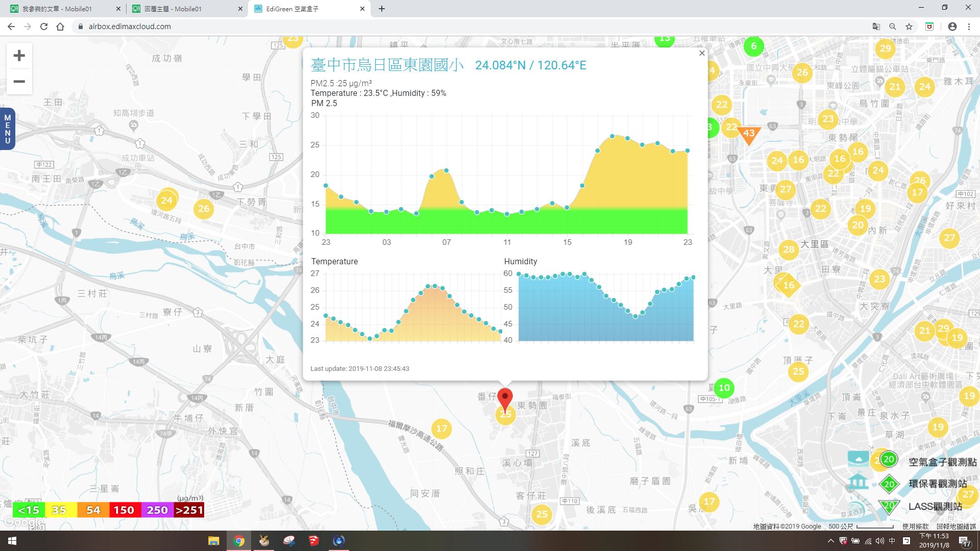Viewport: 980px width, 551px height.
Task: Close the 東園國小 station info popup
Action: point(702,53)
